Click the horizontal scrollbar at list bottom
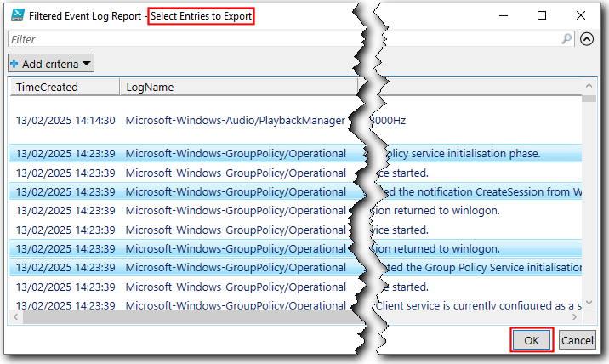Screen dimensions: 609x364 coord(170,318)
